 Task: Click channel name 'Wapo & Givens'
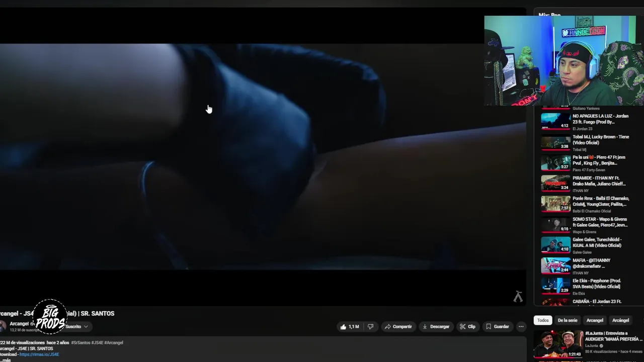coord(585,232)
